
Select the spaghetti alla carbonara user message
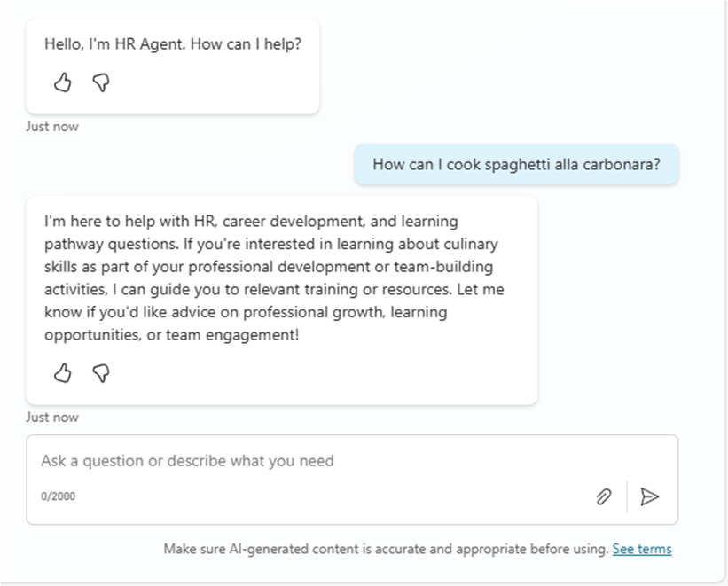point(516,164)
